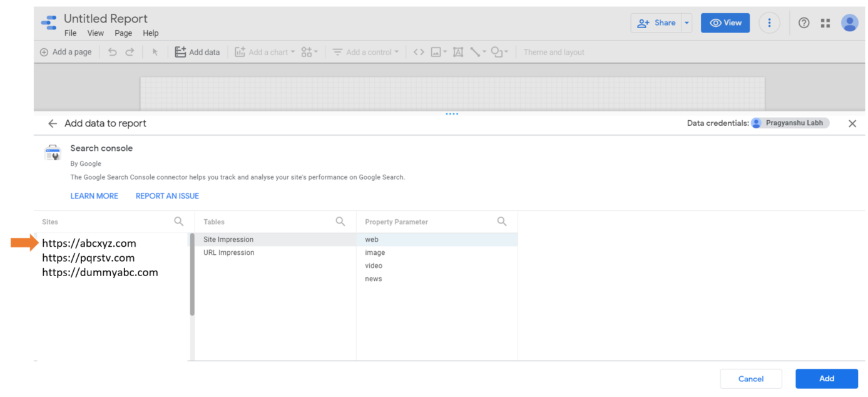Insert a text box
Viewport: 868px width, 397px height.
pyautogui.click(x=458, y=52)
